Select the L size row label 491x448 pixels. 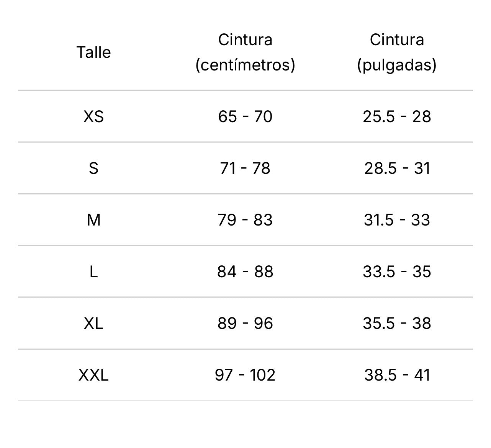click(x=93, y=271)
